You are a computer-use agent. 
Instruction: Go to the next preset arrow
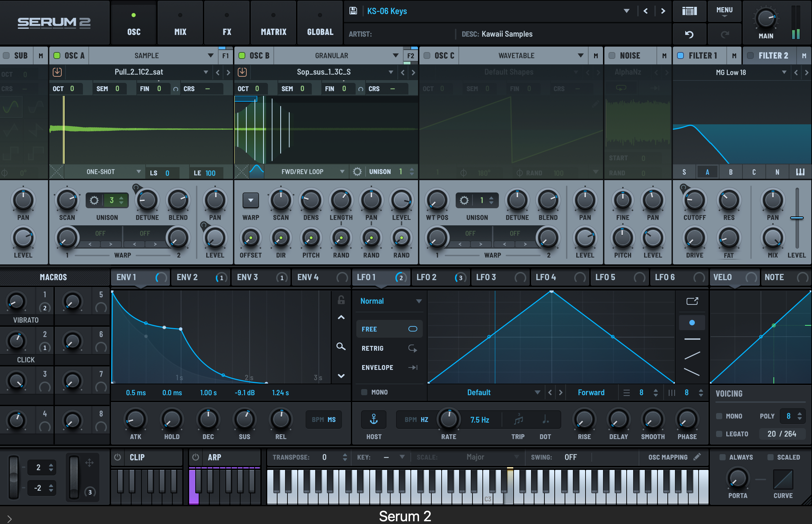(x=663, y=11)
